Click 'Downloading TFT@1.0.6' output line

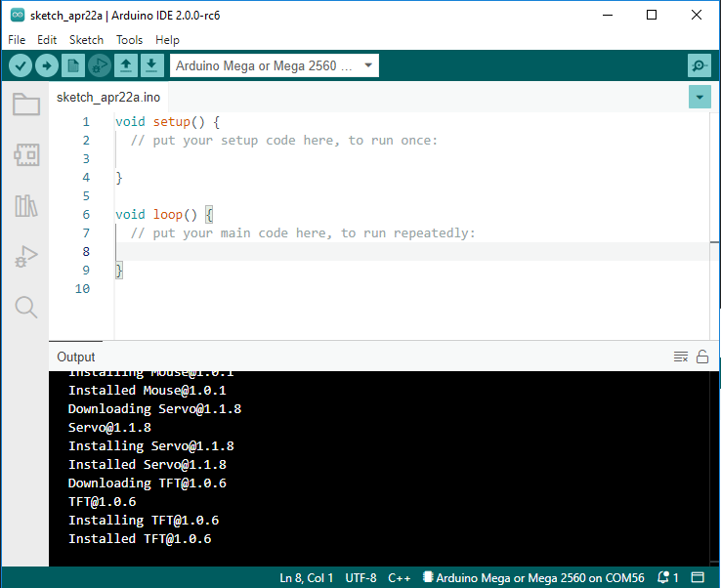click(148, 483)
